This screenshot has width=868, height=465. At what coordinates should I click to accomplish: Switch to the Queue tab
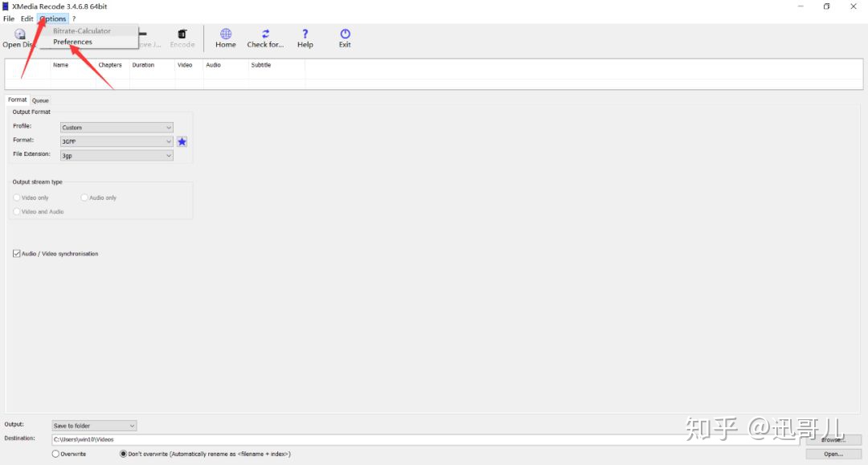tap(40, 100)
